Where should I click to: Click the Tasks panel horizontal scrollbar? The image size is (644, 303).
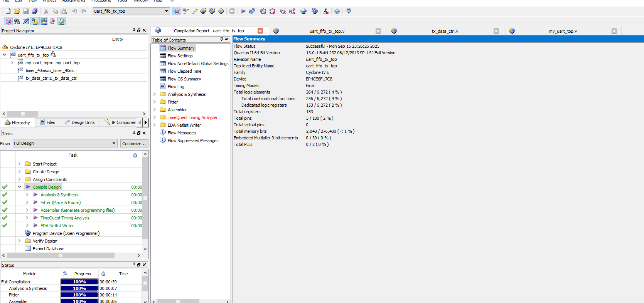[61, 255]
